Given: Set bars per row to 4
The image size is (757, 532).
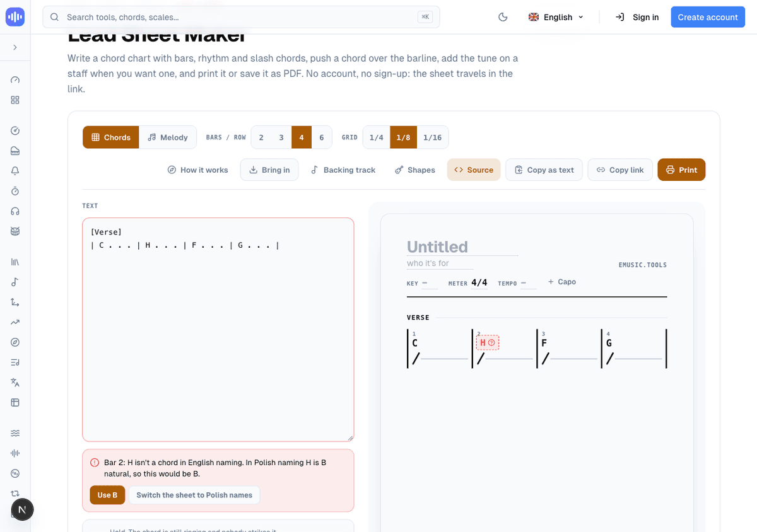Looking at the screenshot, I should tap(302, 137).
